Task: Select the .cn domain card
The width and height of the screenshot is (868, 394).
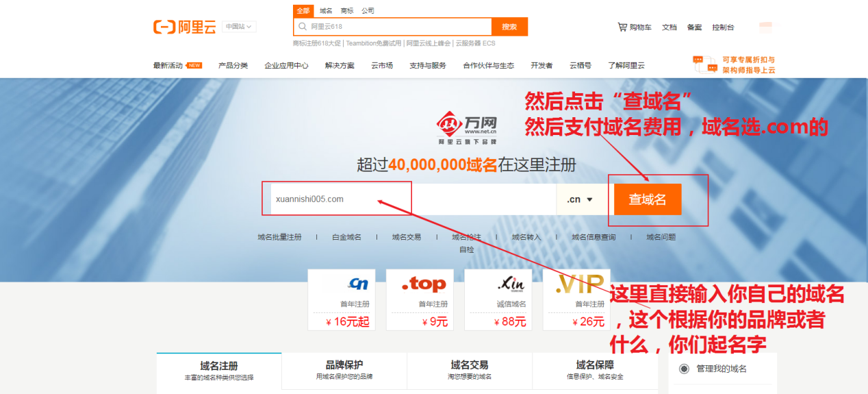Action: tap(342, 299)
